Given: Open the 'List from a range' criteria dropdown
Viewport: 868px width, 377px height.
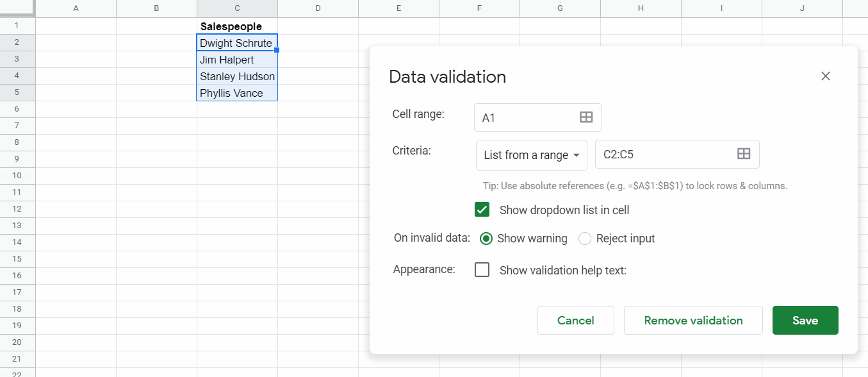Looking at the screenshot, I should (x=531, y=155).
